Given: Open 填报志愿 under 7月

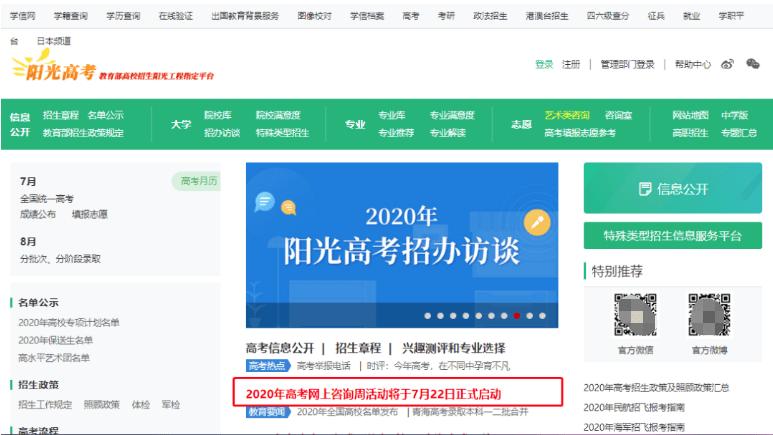Looking at the screenshot, I should (x=90, y=215).
